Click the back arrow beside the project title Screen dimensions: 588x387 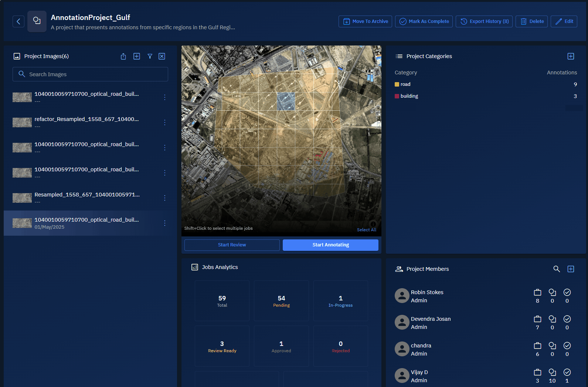[x=18, y=21]
